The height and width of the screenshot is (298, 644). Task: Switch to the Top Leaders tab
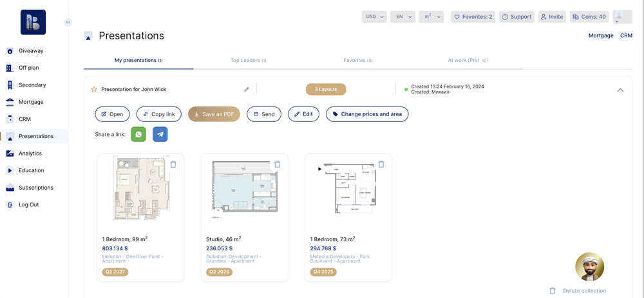pyautogui.click(x=248, y=61)
